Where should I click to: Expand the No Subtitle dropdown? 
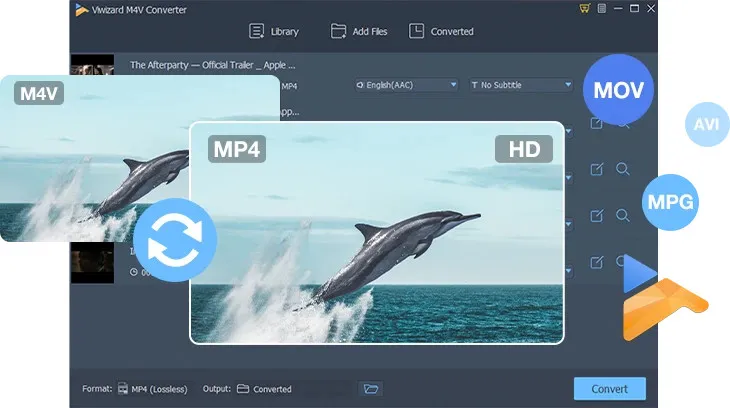tap(521, 85)
